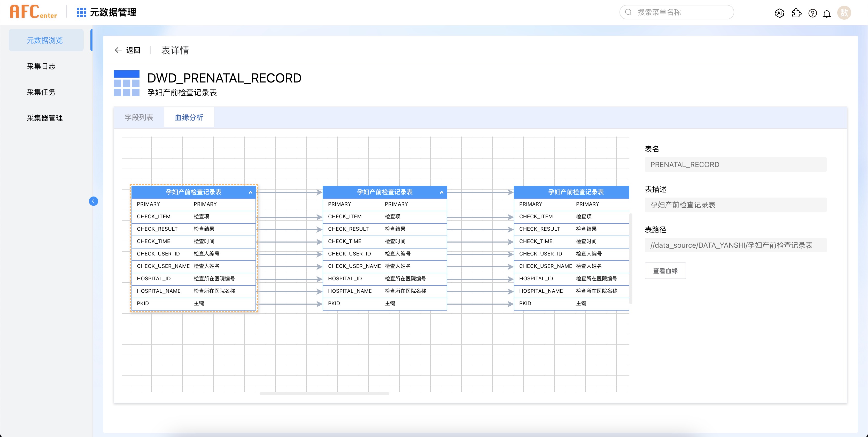
Task: Click the horizontal scrollbar under the lineage canvas
Action: click(x=324, y=393)
